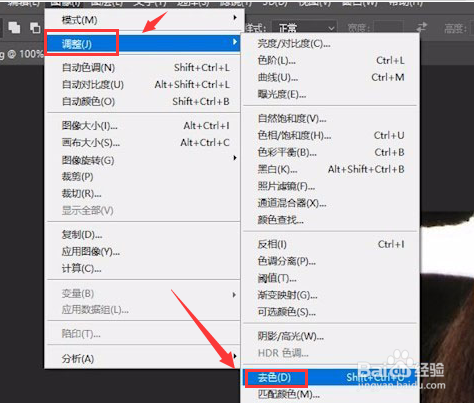The width and height of the screenshot is (474, 403).
Task: Open 曝光度(E)... adjustment
Action: coord(330,94)
